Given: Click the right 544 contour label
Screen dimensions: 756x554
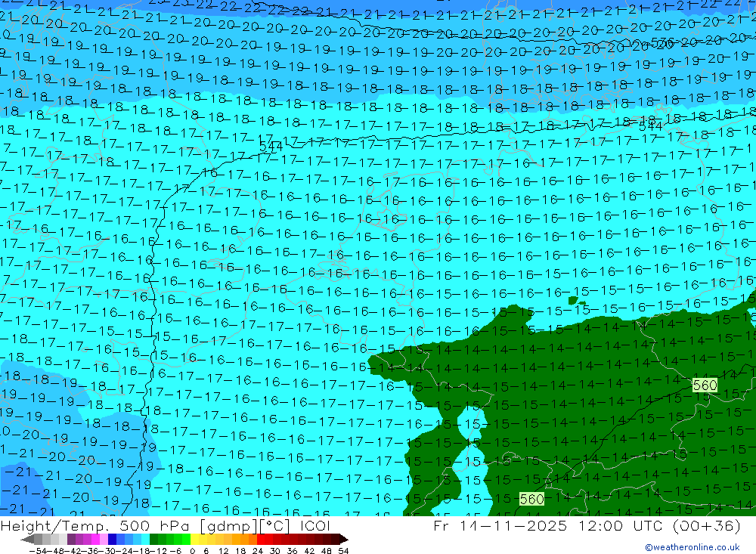Looking at the screenshot, I should coord(650,127).
